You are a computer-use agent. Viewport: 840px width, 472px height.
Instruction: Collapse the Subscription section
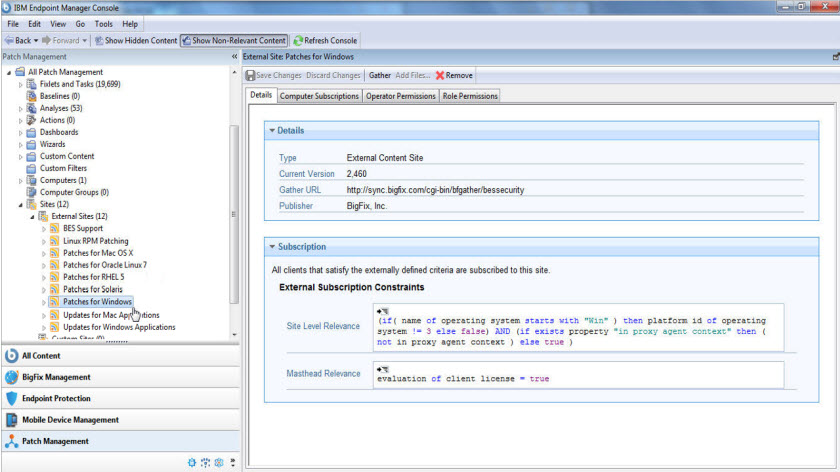(271, 247)
